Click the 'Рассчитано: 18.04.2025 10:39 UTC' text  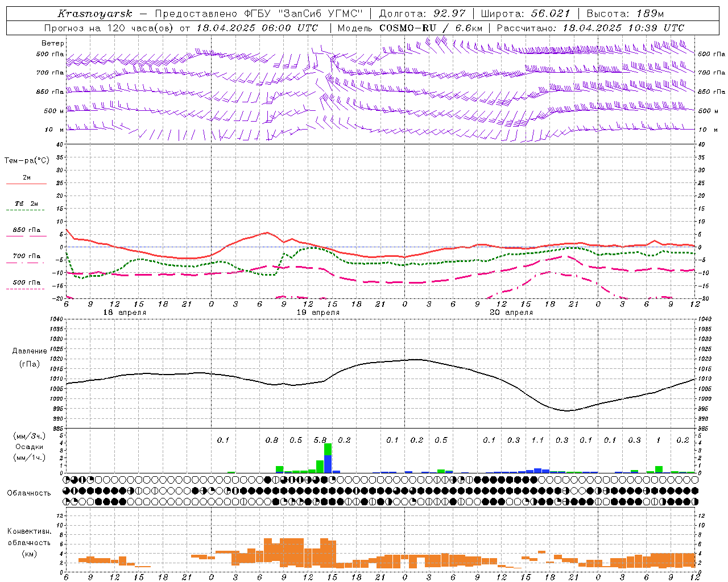[x=590, y=28]
